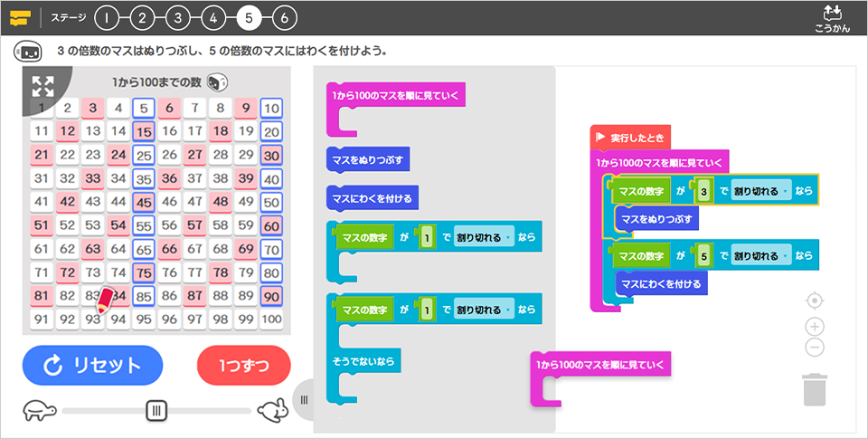Click the yellow logo icon at top left
868x439 pixels.
pyautogui.click(x=20, y=17)
